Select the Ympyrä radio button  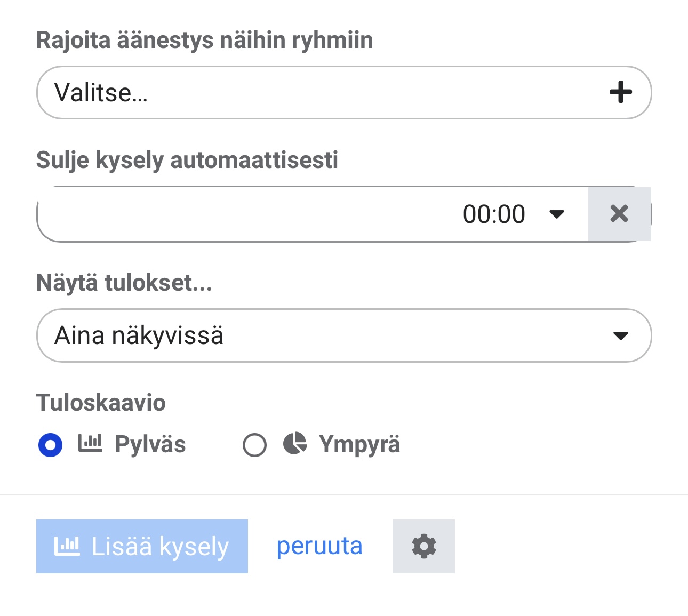coord(254,445)
